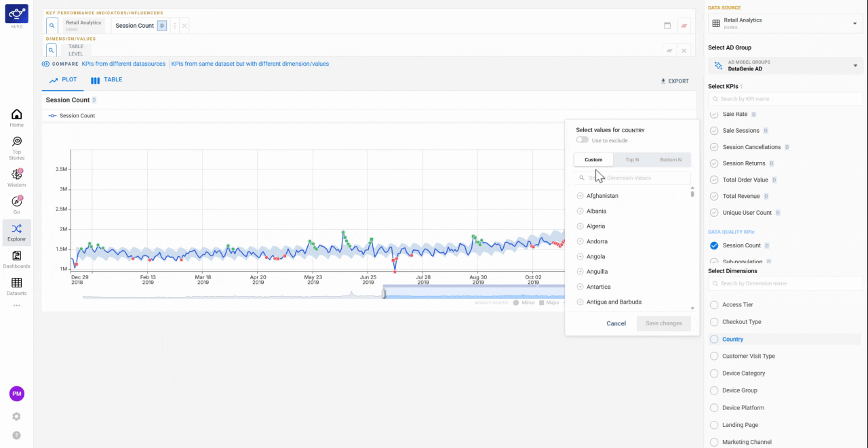Open Datasets from the sidebar
Viewport: 868px width, 448px height.
16,287
